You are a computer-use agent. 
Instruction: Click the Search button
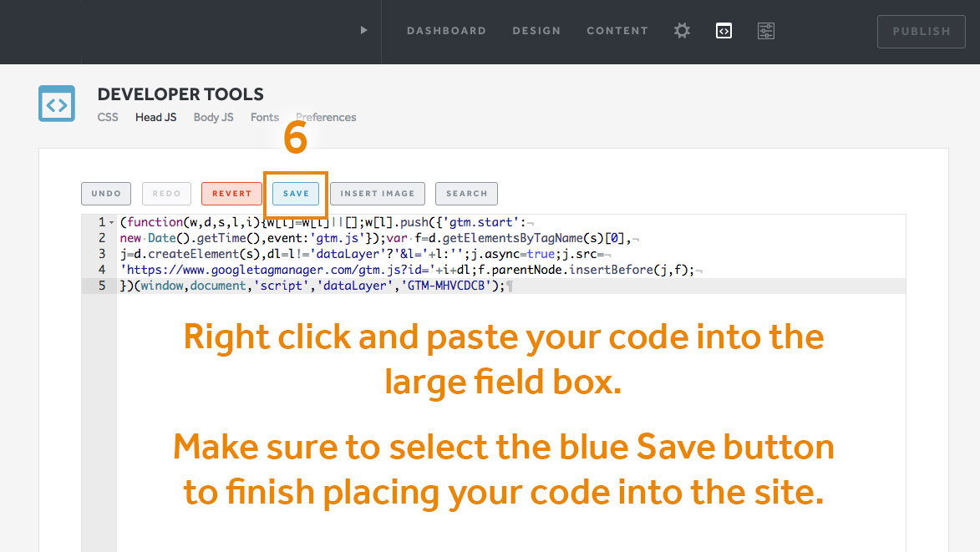(466, 194)
